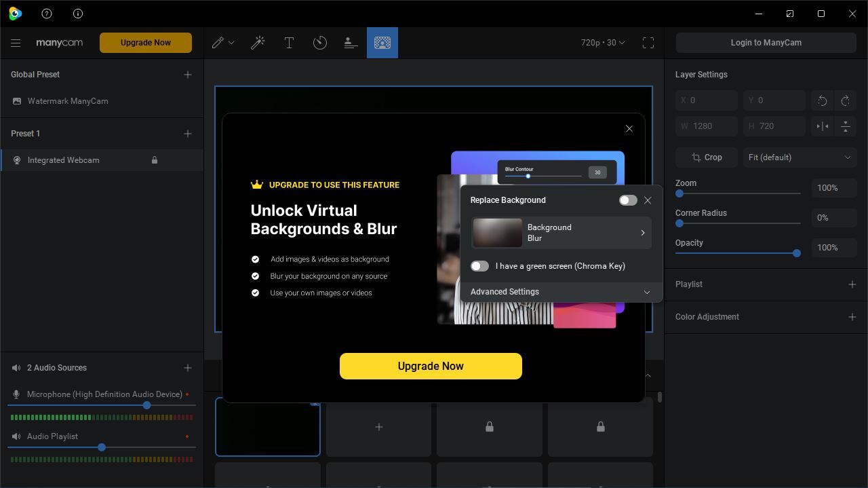Flip the layer vertically

tap(846, 126)
